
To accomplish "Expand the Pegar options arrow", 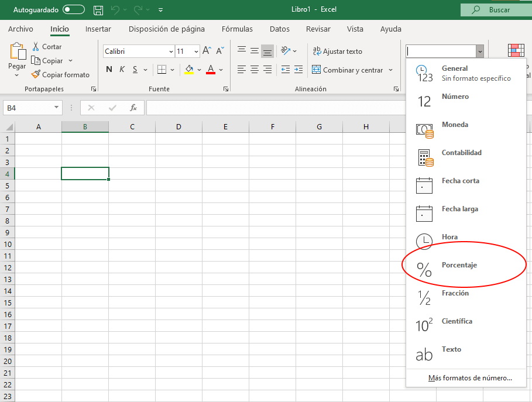I will pyautogui.click(x=16, y=75).
